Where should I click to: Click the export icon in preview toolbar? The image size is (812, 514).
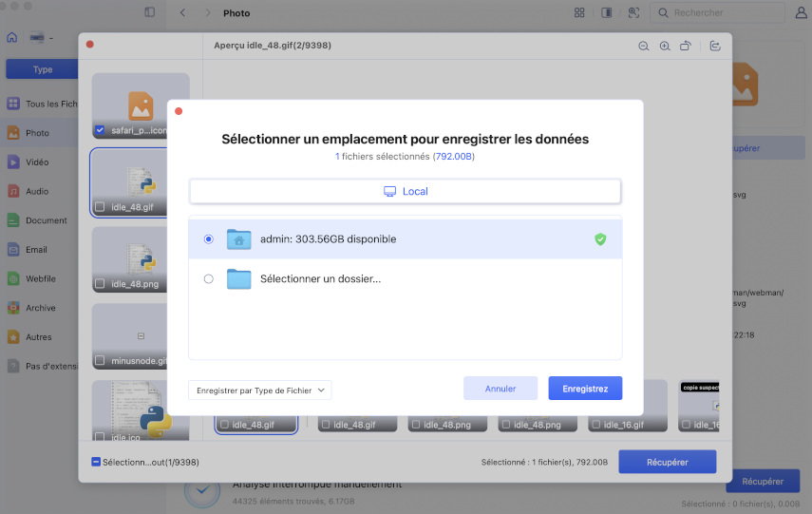point(715,47)
